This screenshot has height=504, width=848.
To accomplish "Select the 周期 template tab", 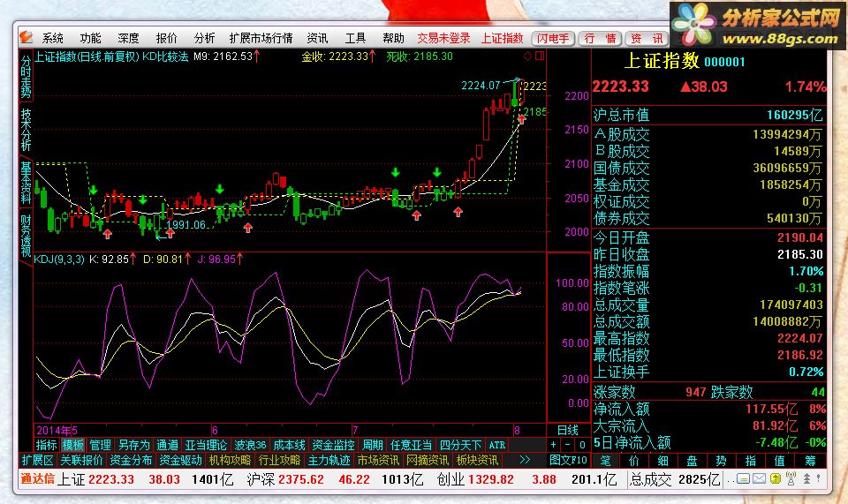I will point(373,445).
